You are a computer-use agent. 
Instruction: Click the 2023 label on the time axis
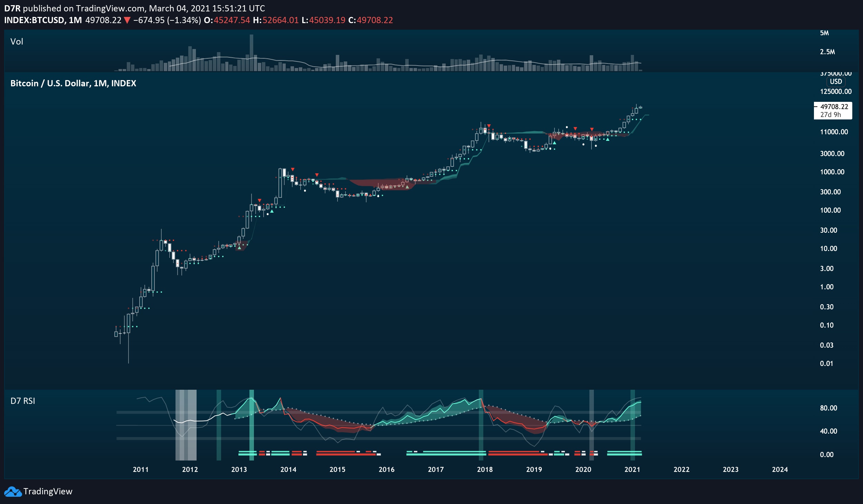(x=731, y=469)
